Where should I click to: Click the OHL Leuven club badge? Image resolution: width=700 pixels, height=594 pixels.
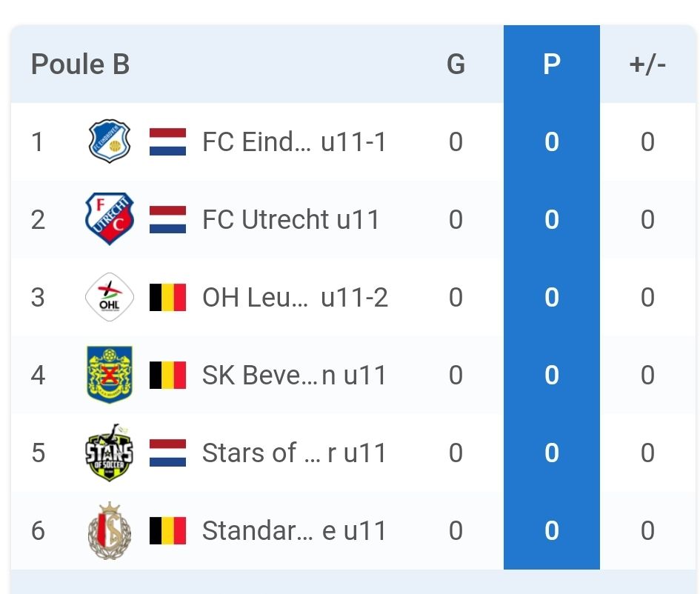pyautogui.click(x=109, y=297)
